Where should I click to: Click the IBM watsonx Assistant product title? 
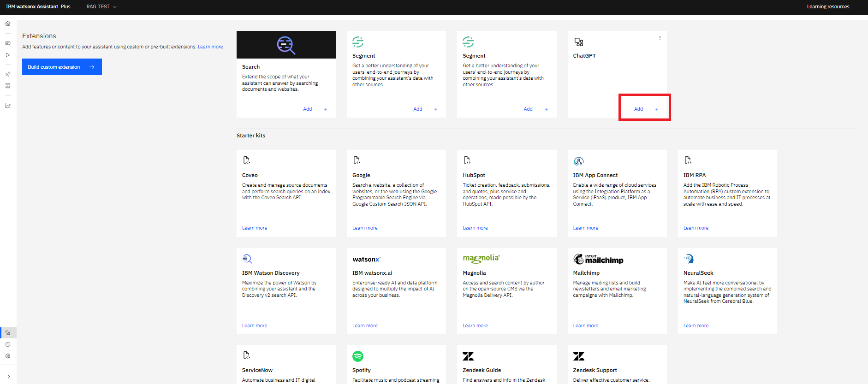coord(38,6)
